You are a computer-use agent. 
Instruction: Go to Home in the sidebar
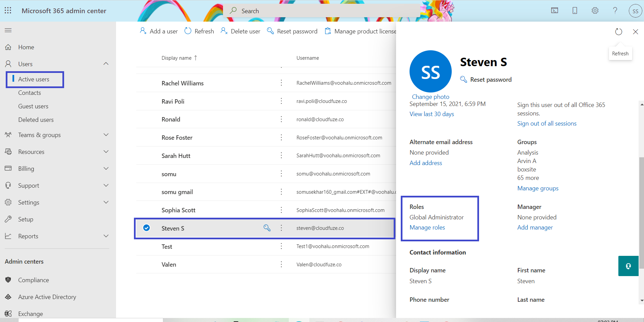pyautogui.click(x=26, y=47)
